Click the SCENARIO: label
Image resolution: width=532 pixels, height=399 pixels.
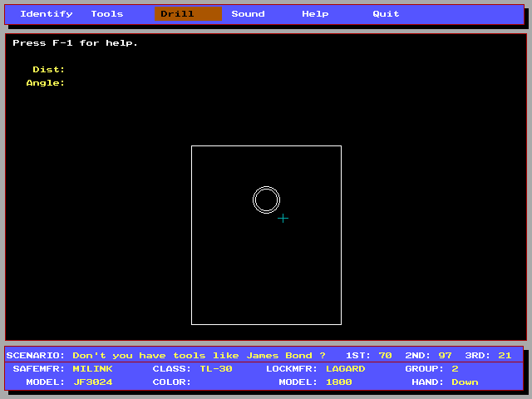35,356
